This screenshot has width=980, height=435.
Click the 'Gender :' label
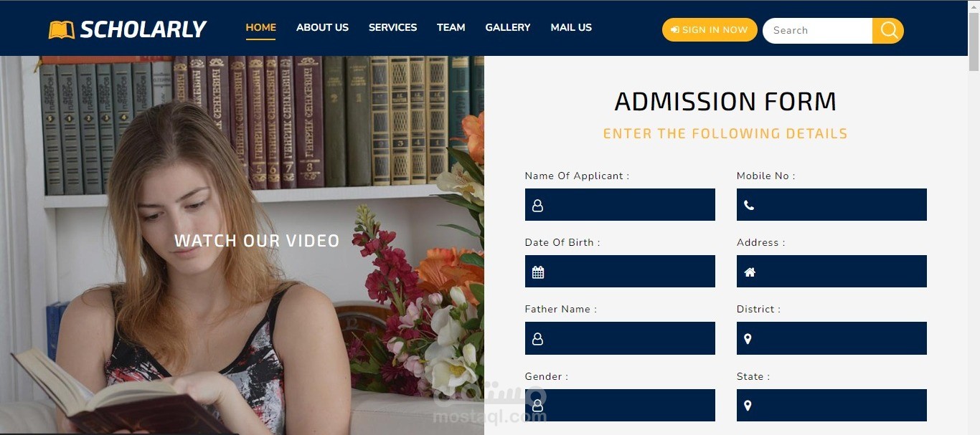pyautogui.click(x=547, y=376)
